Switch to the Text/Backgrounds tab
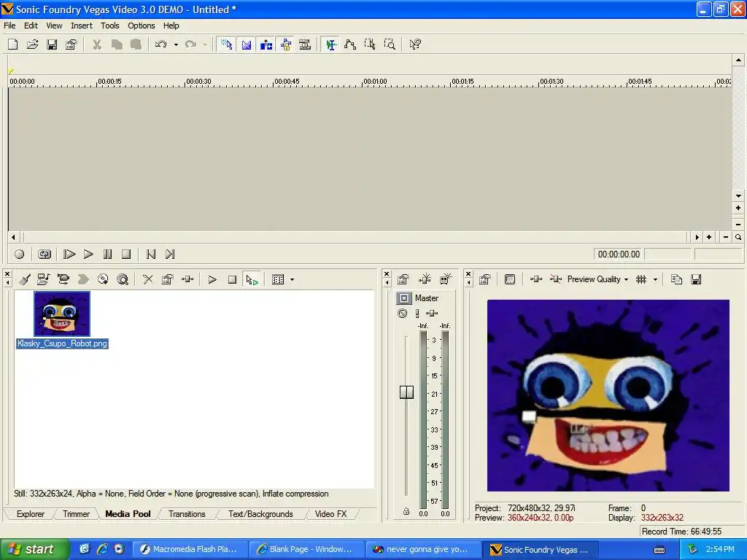This screenshot has height=560, width=747. (x=260, y=514)
